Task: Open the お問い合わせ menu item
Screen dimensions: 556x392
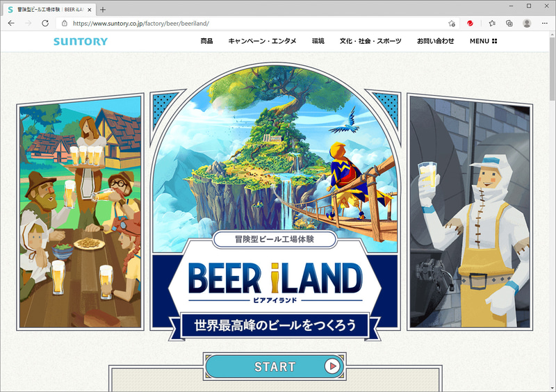Action: coord(436,41)
